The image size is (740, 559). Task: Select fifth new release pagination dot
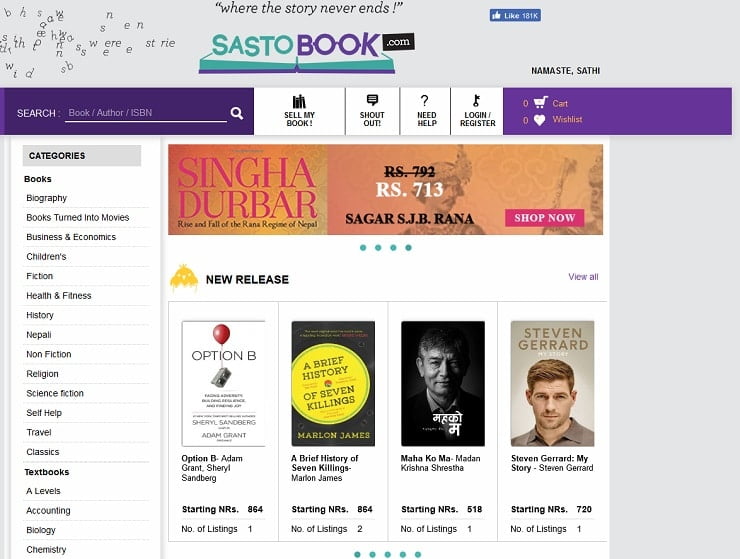pos(418,554)
